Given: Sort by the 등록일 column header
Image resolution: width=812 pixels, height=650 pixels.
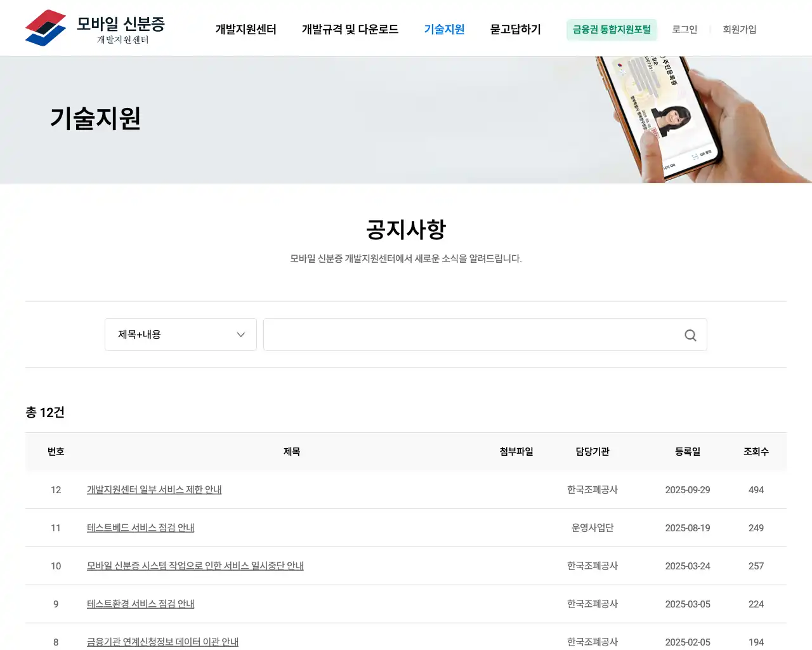Looking at the screenshot, I should point(688,451).
